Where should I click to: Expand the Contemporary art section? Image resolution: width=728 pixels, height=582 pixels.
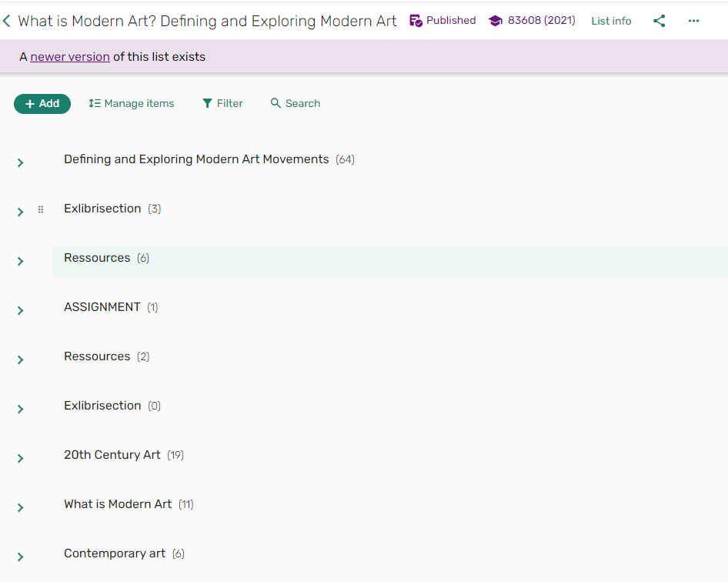pyautogui.click(x=21, y=557)
